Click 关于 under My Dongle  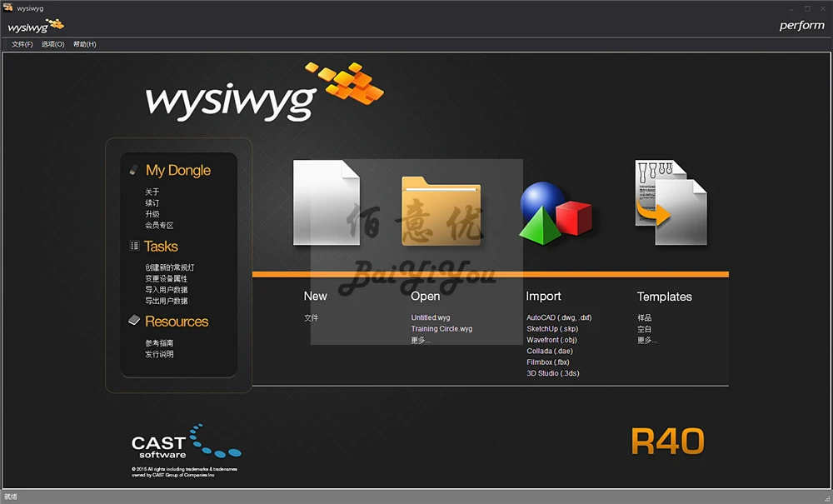pos(152,192)
